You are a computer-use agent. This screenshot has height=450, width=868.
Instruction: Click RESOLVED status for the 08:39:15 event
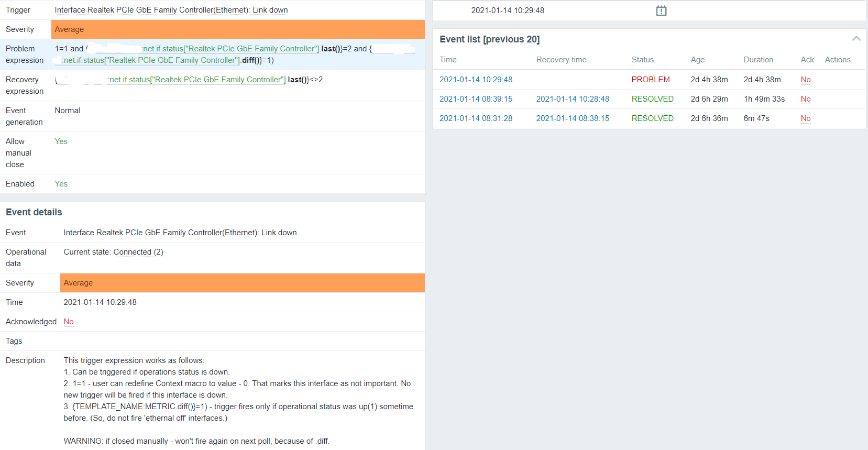click(x=653, y=99)
